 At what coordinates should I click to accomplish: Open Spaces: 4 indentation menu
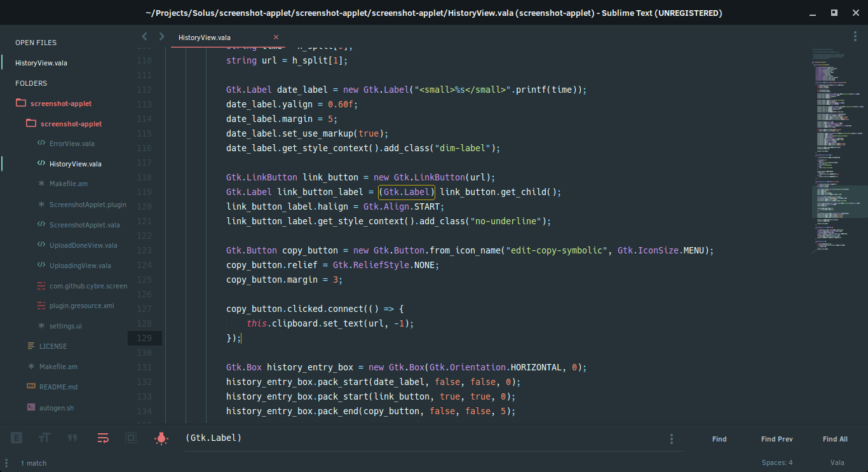point(777,463)
